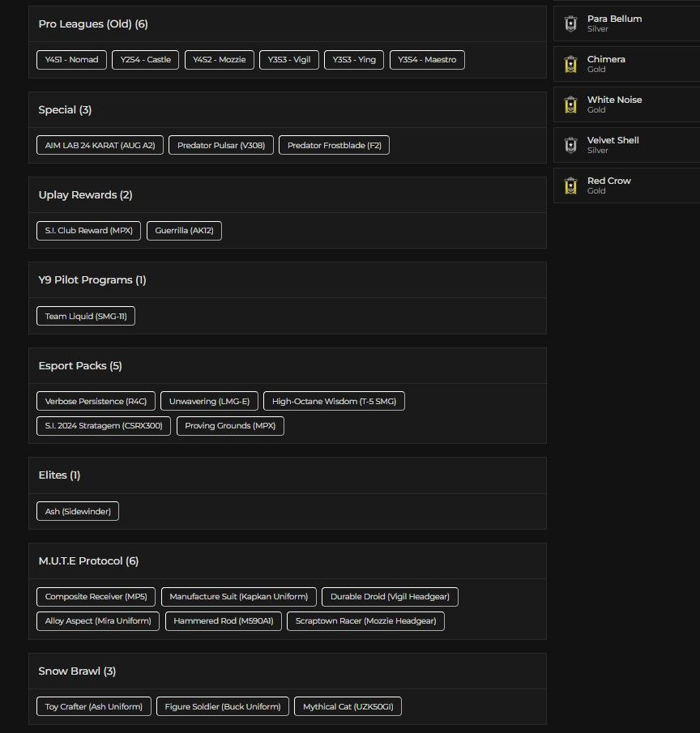Click the Velvet Shell silver charm icon
700x733 pixels.
[570, 145]
